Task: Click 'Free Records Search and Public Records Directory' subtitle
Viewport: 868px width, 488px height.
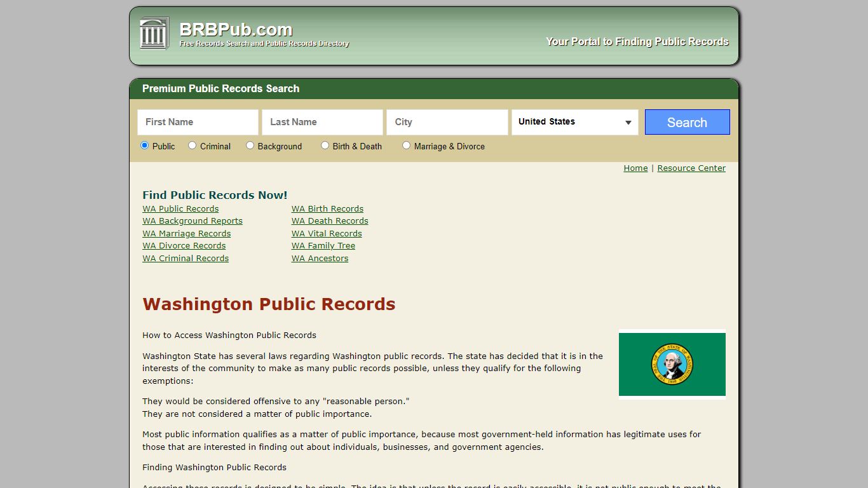Action: pyautogui.click(x=264, y=44)
